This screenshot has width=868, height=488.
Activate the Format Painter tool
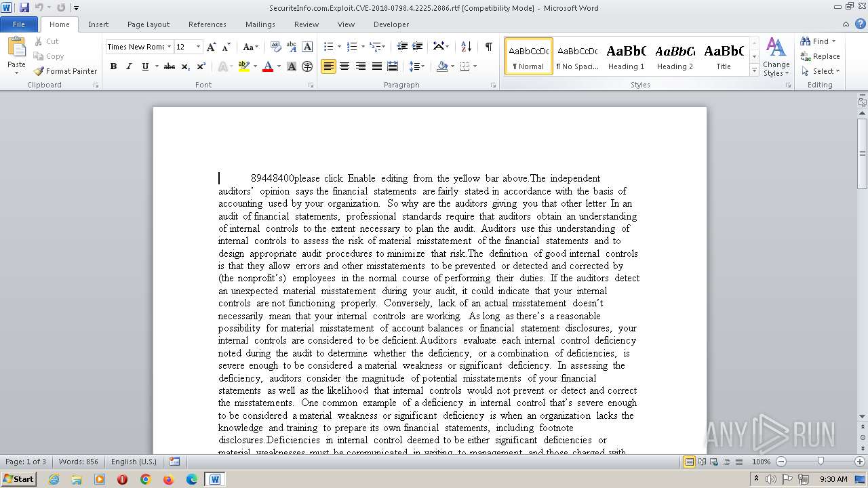65,71
